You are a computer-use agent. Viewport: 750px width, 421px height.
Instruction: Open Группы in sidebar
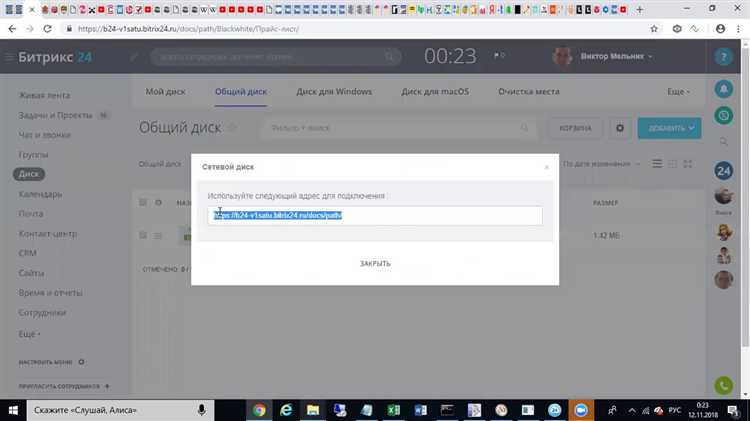pos(33,155)
